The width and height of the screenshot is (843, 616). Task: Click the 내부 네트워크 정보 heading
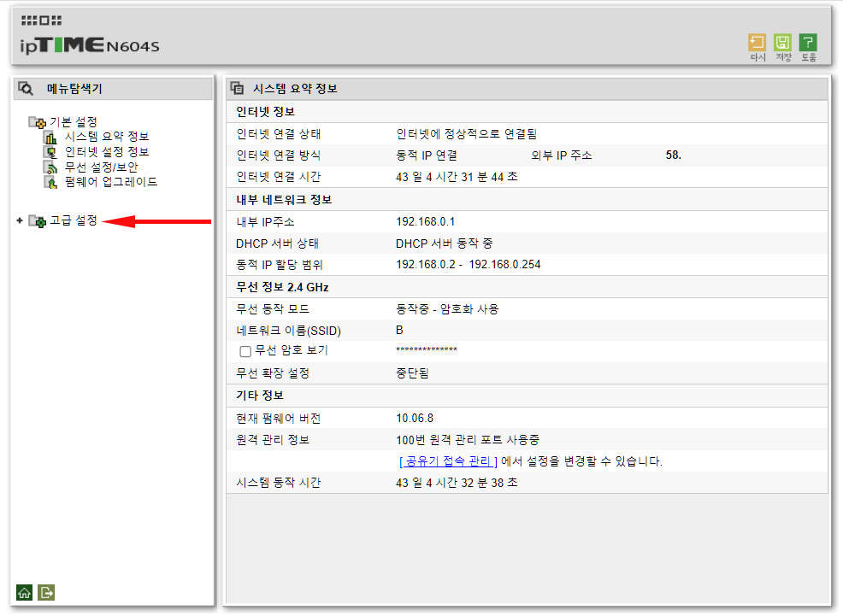[x=284, y=200]
